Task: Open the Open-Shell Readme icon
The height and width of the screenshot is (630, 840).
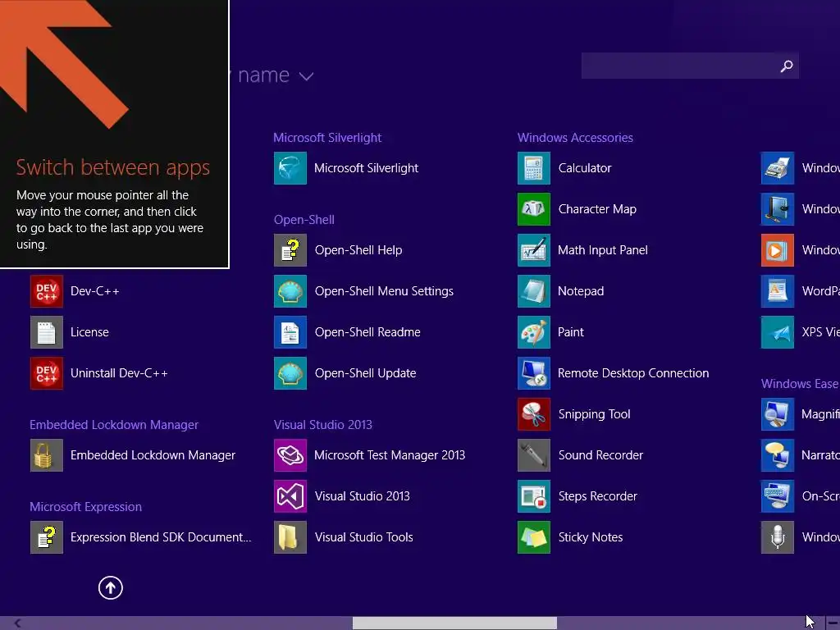Action: click(x=290, y=332)
